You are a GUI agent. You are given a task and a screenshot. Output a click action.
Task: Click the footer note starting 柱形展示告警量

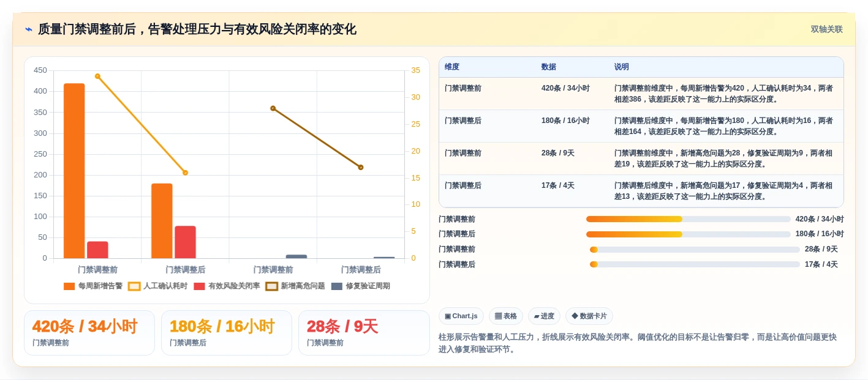tap(638, 343)
